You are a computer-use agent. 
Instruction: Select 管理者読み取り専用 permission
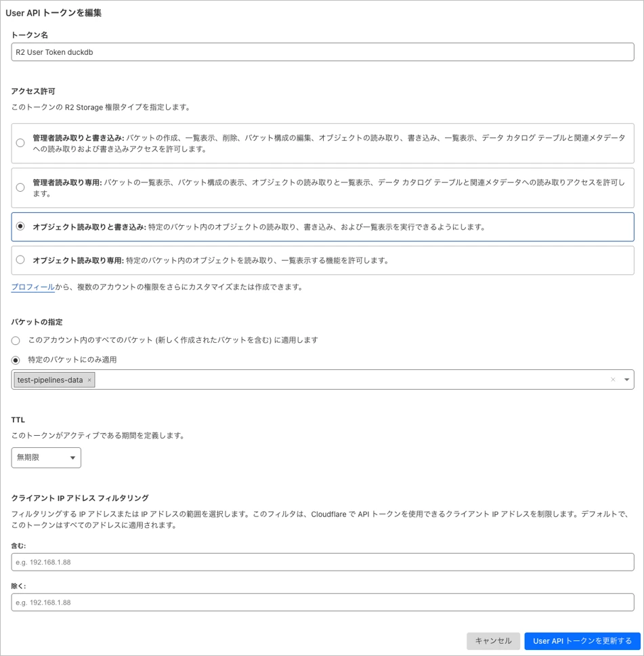click(x=20, y=188)
